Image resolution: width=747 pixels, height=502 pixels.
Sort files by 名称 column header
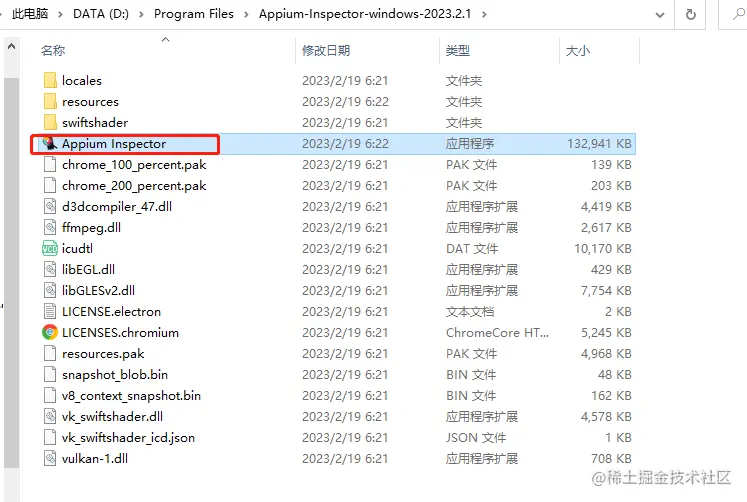(53, 50)
